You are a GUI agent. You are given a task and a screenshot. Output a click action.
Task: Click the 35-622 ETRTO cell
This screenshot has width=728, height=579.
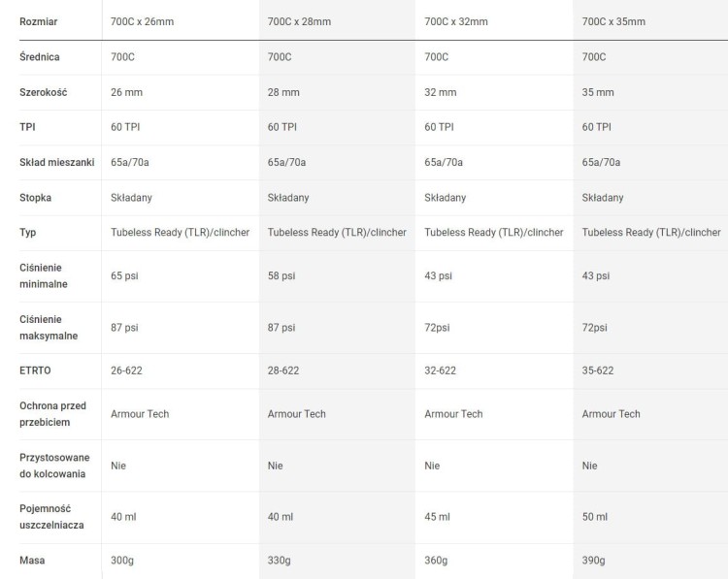(598, 370)
